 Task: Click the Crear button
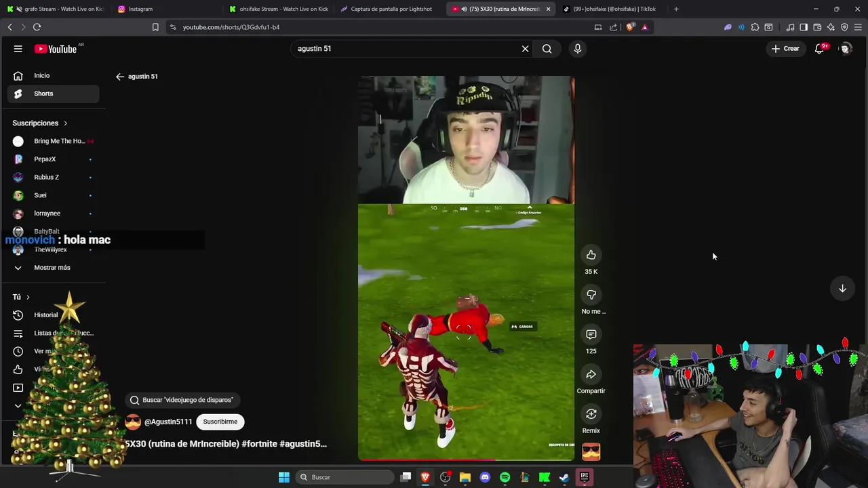tap(785, 49)
